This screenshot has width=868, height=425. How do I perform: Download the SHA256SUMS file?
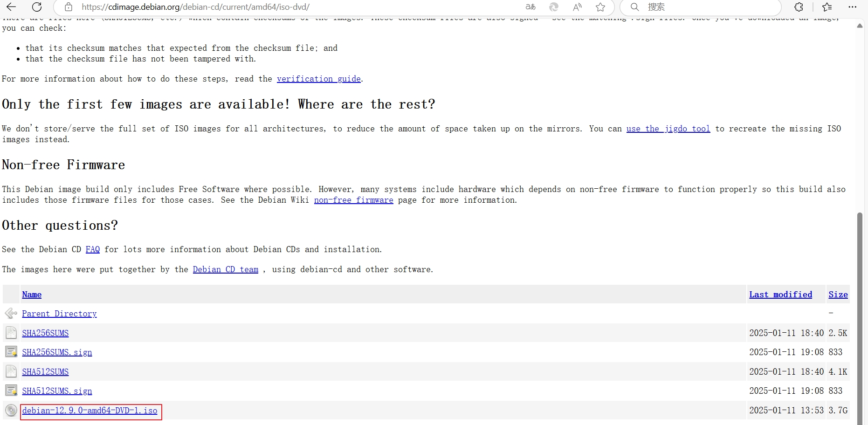tap(45, 333)
